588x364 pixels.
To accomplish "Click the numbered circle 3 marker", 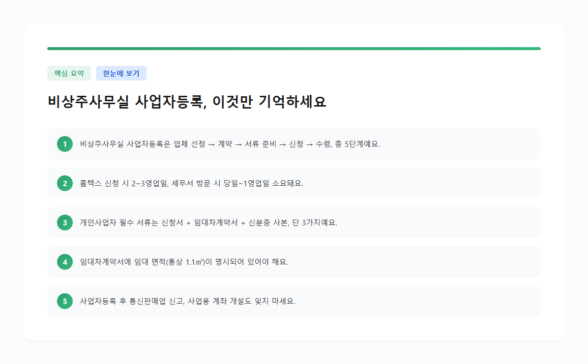I will point(64,223).
